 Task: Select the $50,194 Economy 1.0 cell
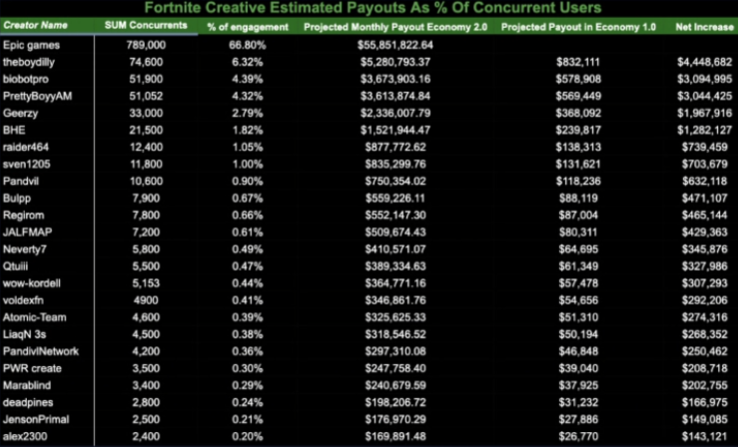[578, 334]
